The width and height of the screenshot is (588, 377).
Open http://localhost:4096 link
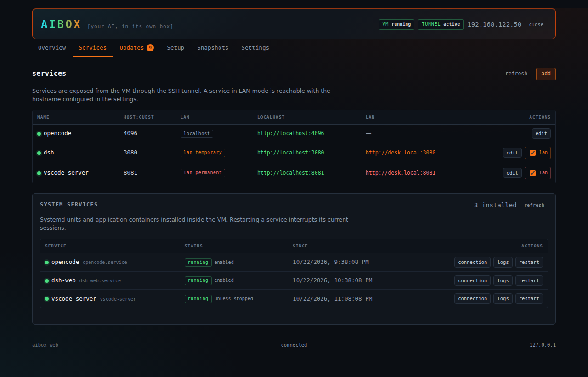click(290, 133)
